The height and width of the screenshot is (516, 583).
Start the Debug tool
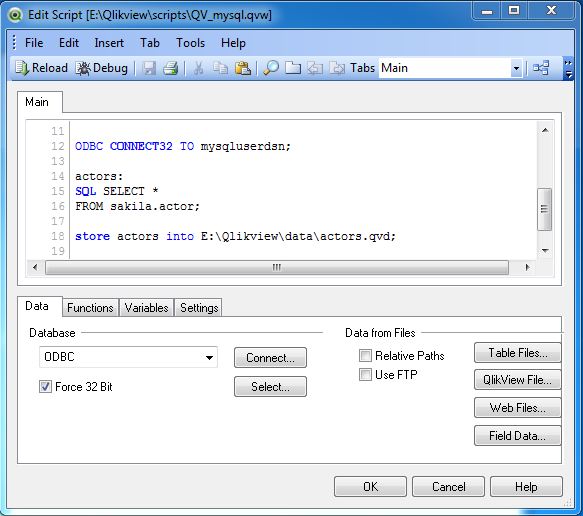pyautogui.click(x=102, y=68)
